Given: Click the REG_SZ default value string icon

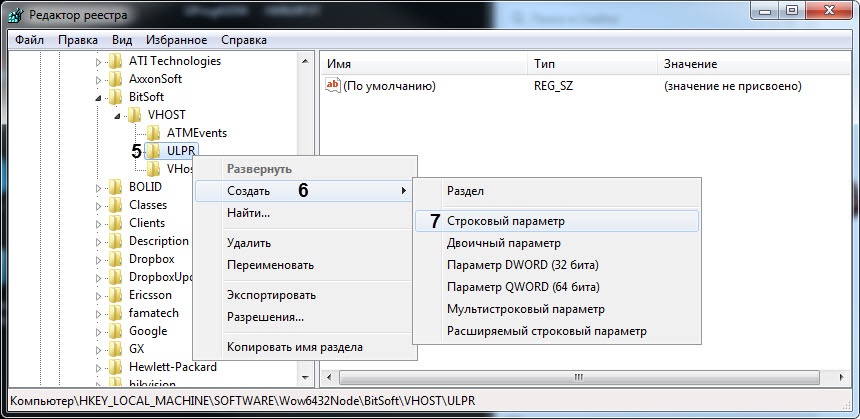Looking at the screenshot, I should pyautogui.click(x=333, y=87).
